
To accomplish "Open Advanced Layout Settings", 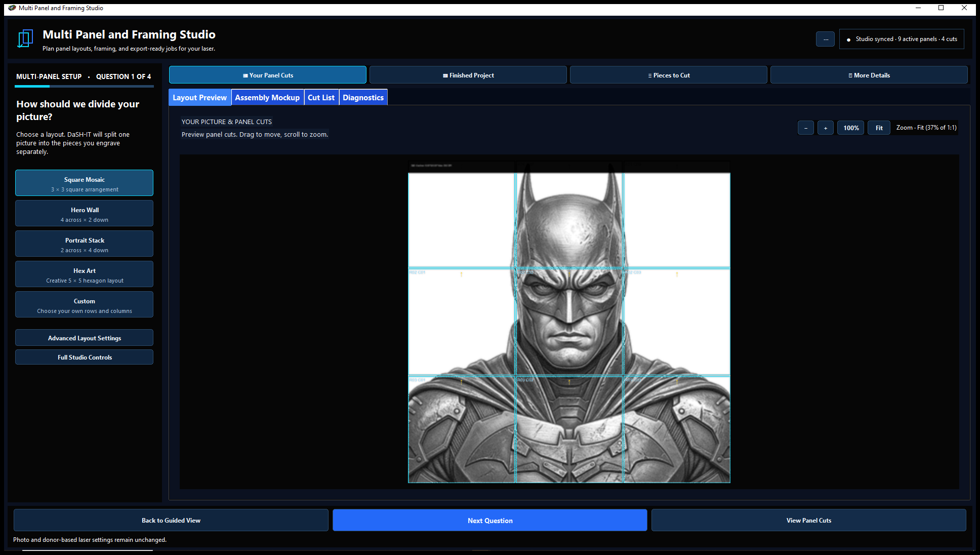I will coord(84,338).
